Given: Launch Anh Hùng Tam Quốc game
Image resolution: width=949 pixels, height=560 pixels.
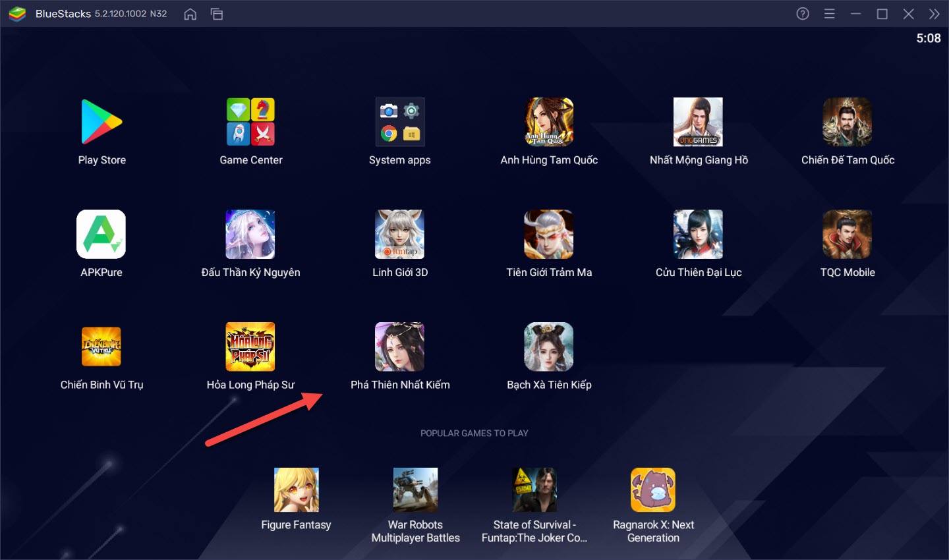Looking at the screenshot, I should (x=549, y=122).
